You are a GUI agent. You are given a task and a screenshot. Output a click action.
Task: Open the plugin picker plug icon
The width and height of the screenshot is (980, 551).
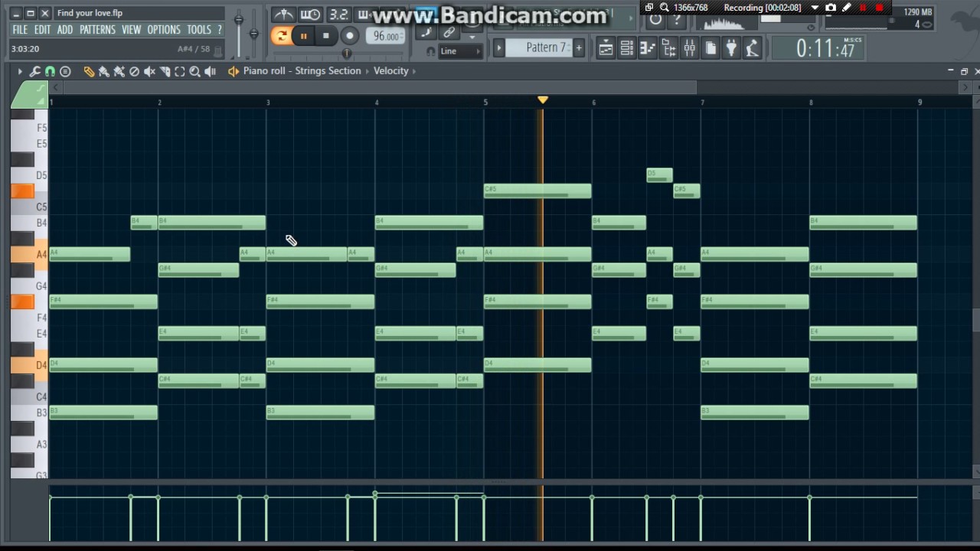(x=731, y=49)
